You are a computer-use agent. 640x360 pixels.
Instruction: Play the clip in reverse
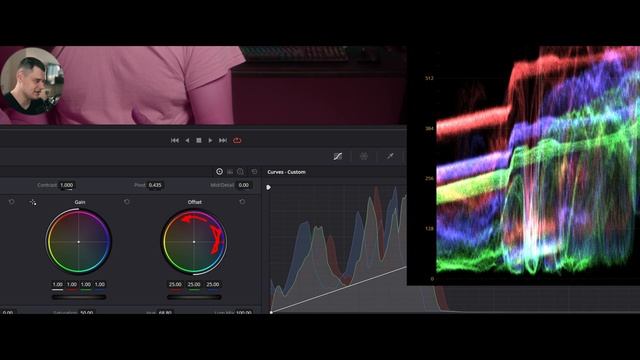(x=187, y=140)
